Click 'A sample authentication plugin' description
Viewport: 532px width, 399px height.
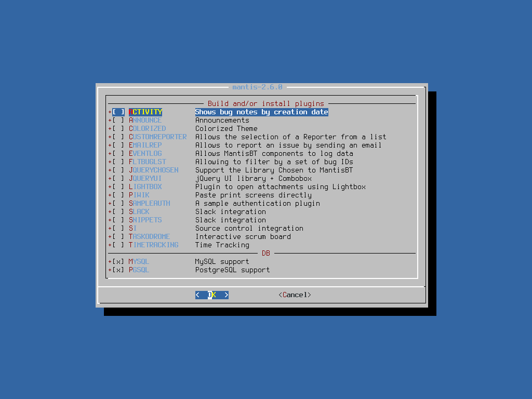(x=258, y=204)
